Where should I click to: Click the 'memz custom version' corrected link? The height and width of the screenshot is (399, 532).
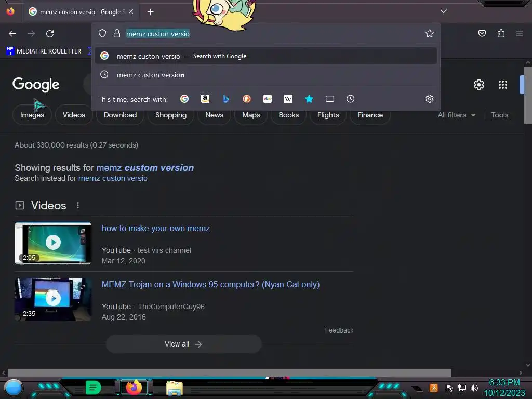145,168
